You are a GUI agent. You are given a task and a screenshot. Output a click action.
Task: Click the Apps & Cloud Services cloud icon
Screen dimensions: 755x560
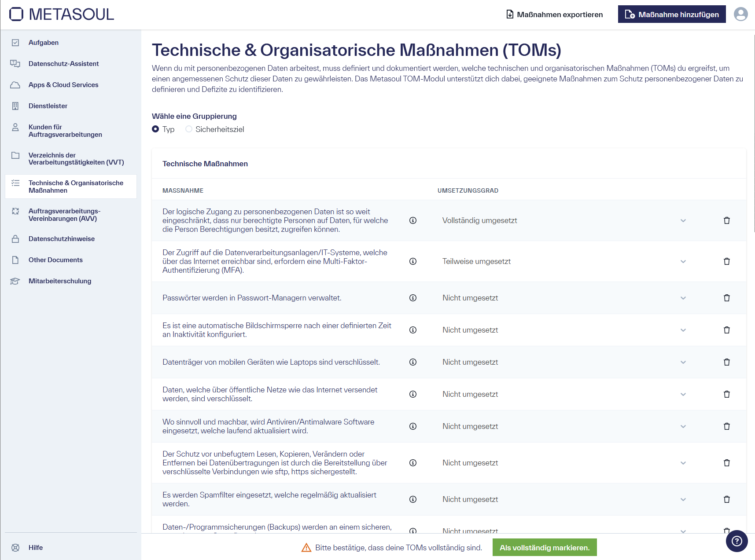pyautogui.click(x=15, y=84)
